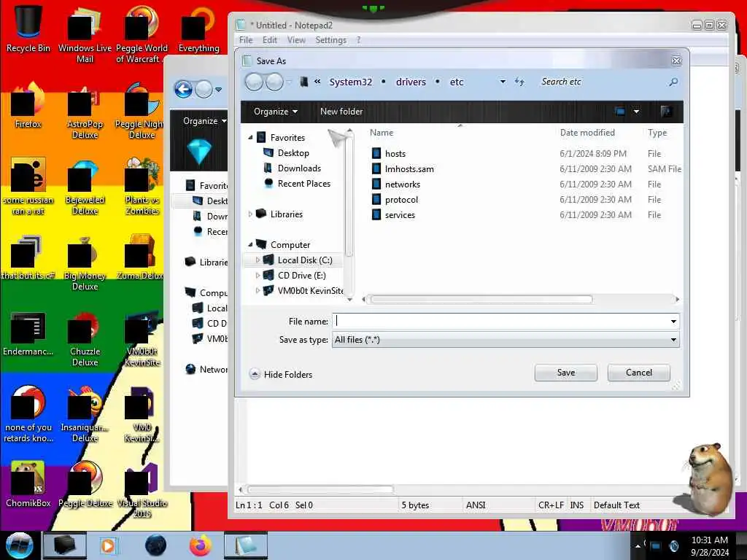Click the Change your view icon
747x560 pixels.
(x=620, y=112)
